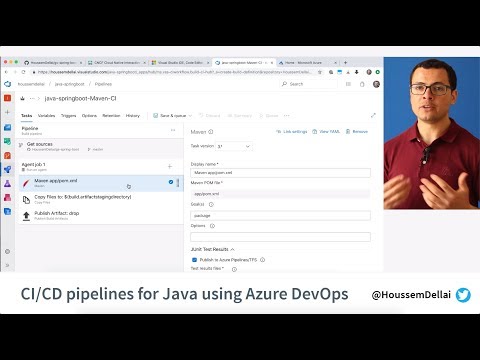Screen dimensions: 480x360
Task: Click the Discard button
Action: coord(209,116)
